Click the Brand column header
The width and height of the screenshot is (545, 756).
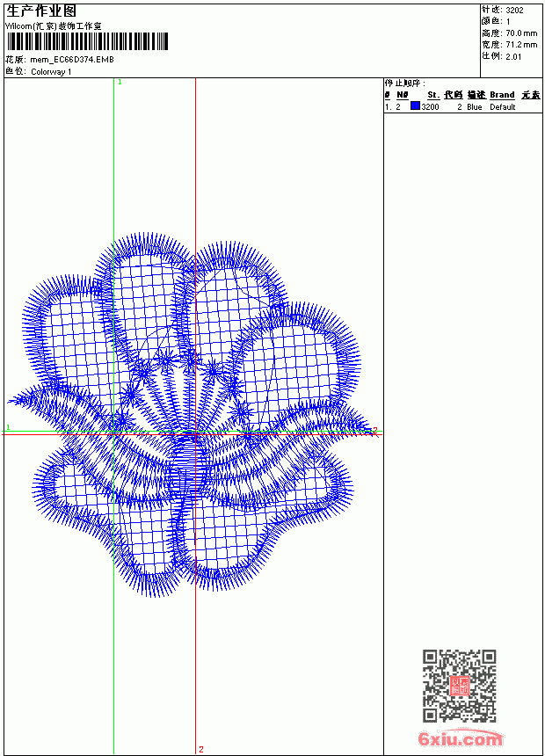[x=502, y=95]
